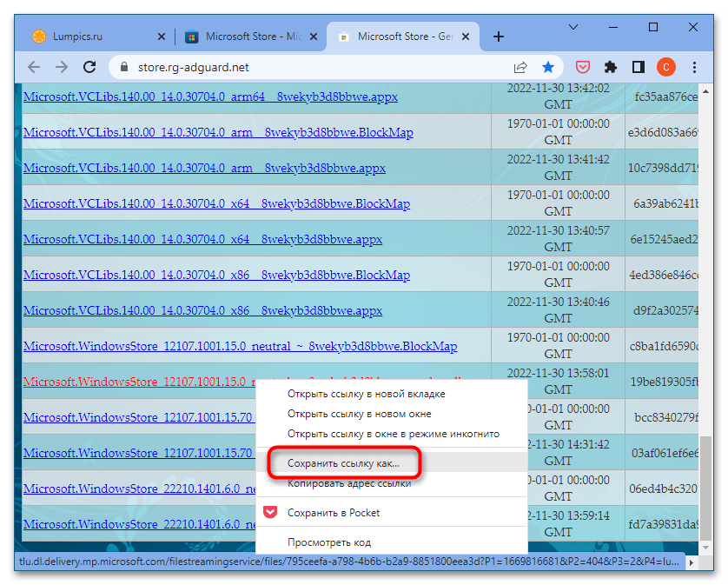Open the profile avatar menu
Image resolution: width=728 pixels, height=585 pixels.
click(665, 67)
